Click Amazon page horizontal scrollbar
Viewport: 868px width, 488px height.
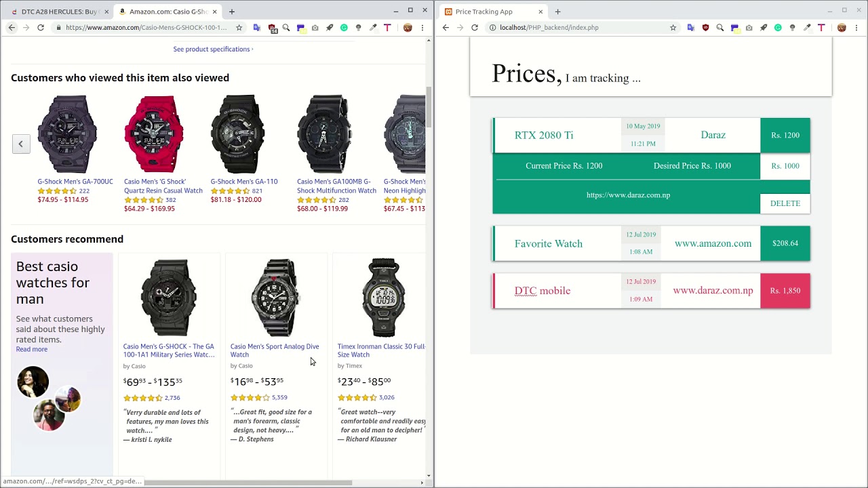coord(248,483)
